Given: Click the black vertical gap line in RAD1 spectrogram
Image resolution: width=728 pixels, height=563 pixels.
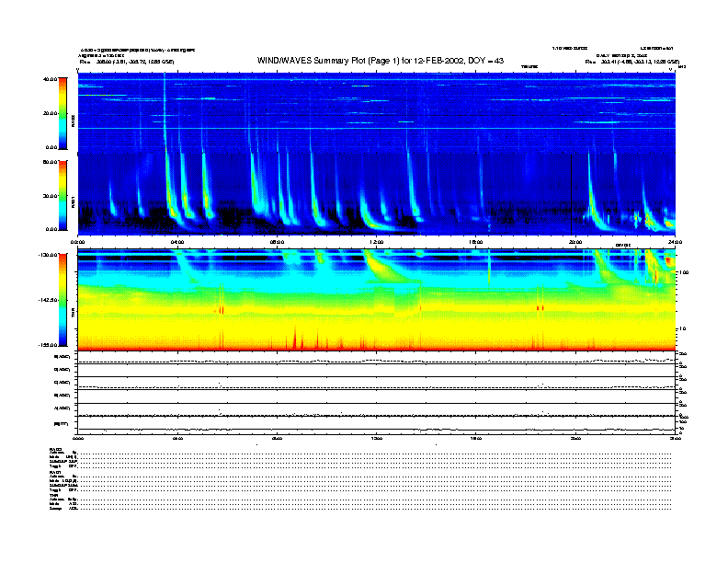Looking at the screenshot, I should pyautogui.click(x=571, y=195).
